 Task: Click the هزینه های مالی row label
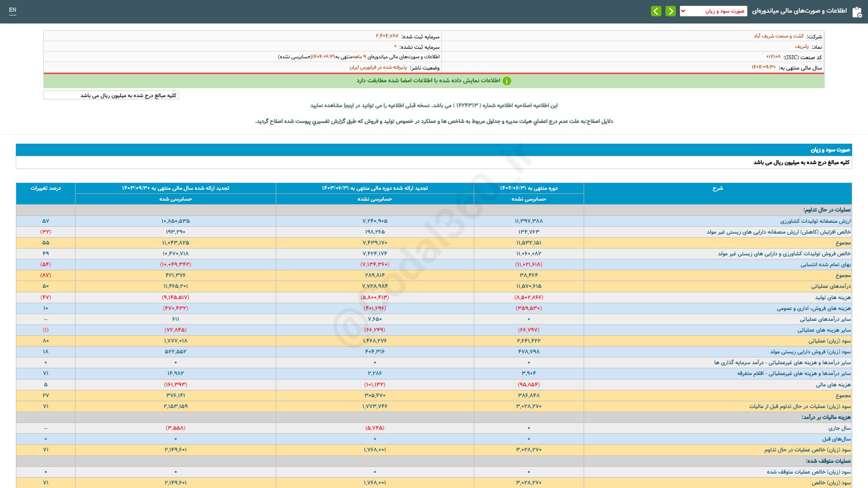(833, 385)
